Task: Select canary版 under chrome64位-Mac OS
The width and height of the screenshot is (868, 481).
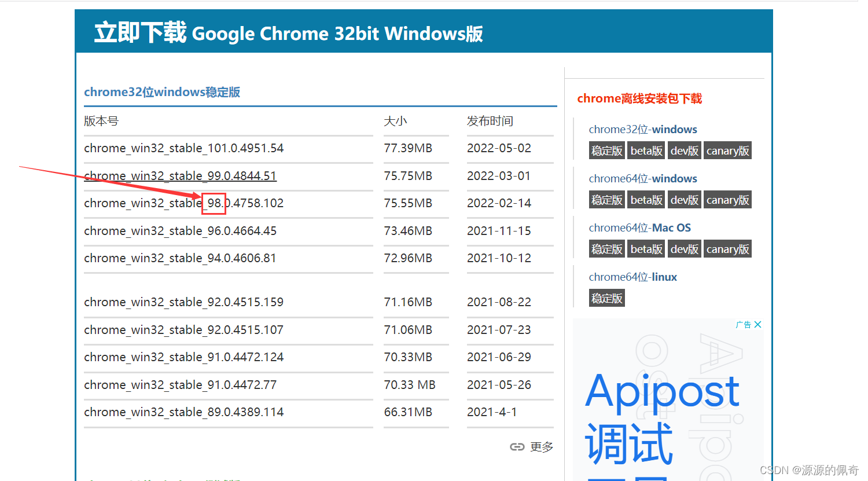Action: [x=727, y=248]
